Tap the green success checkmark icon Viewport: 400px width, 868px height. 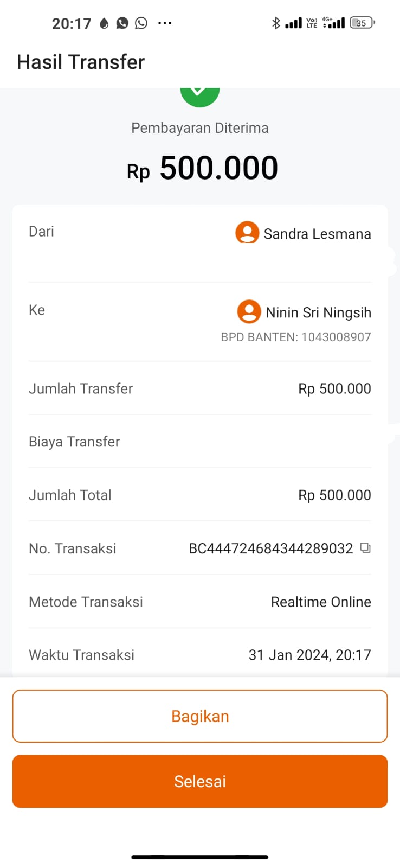tap(199, 95)
